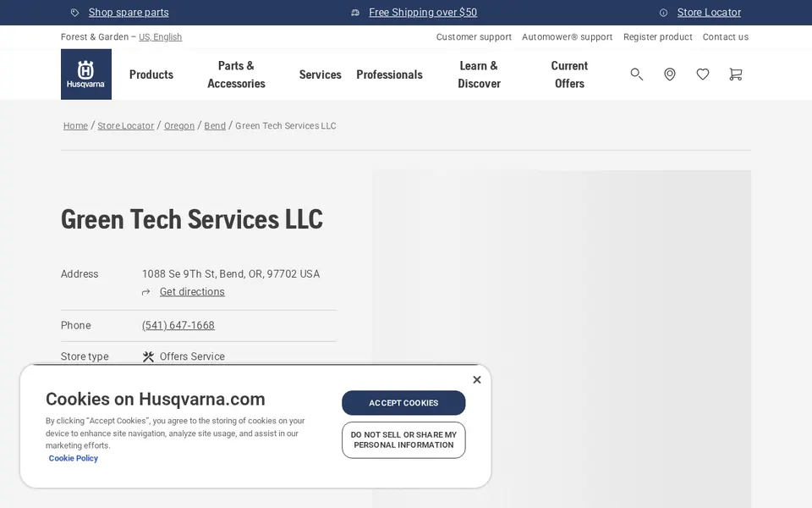Click the Accept Cookies button
Screen dimensions: 812x508
(403, 403)
